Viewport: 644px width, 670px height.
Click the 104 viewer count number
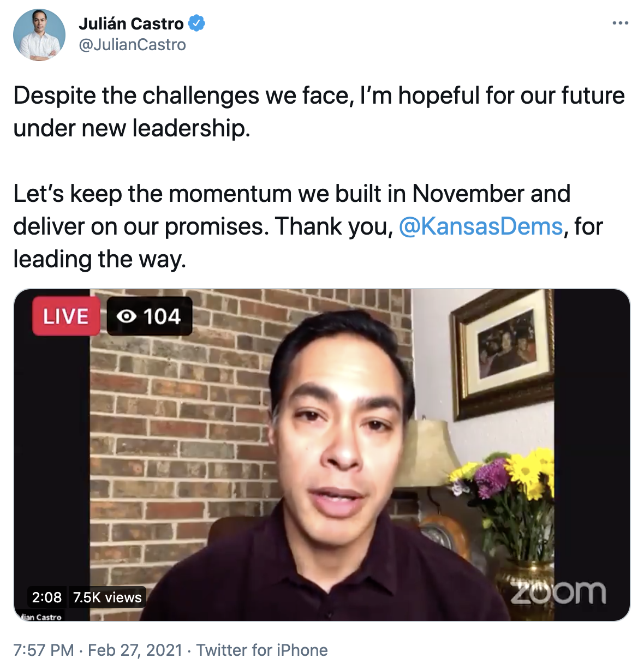point(162,316)
